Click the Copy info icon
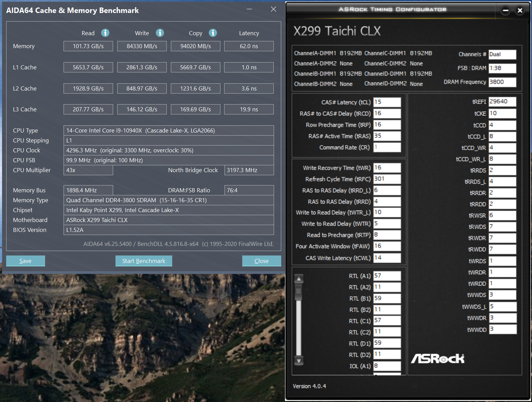The width and height of the screenshot is (532, 402). pos(213,33)
